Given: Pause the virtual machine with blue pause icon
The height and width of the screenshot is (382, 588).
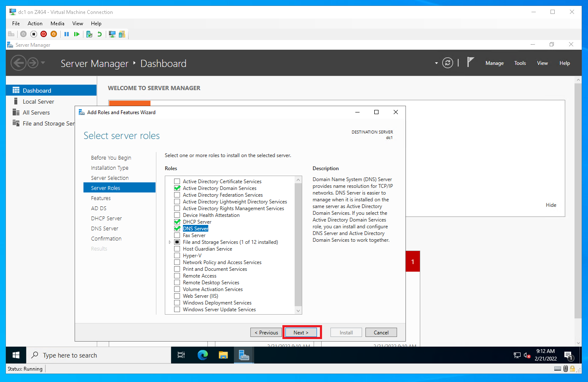Looking at the screenshot, I should tap(67, 34).
